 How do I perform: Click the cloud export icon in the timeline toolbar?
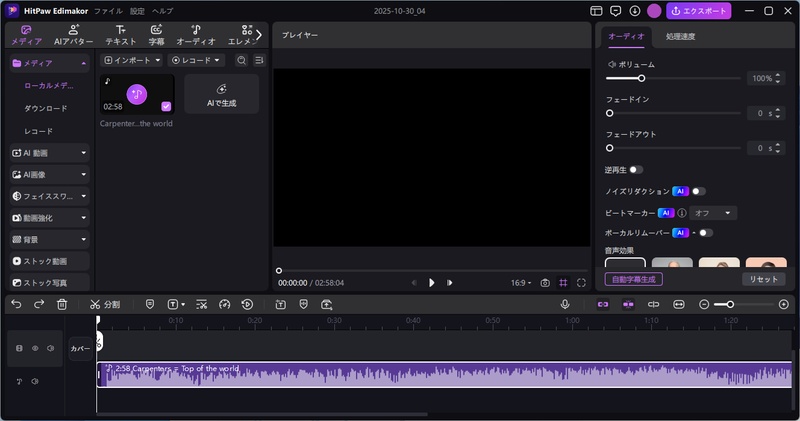tap(327, 305)
